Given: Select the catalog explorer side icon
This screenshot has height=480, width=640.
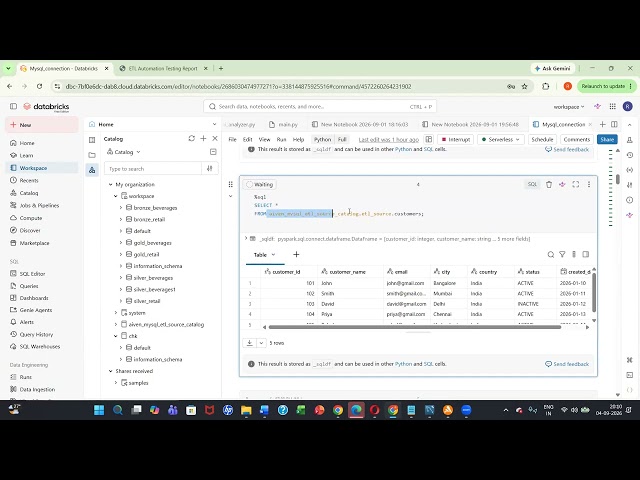Looking at the screenshot, I should coord(92,170).
